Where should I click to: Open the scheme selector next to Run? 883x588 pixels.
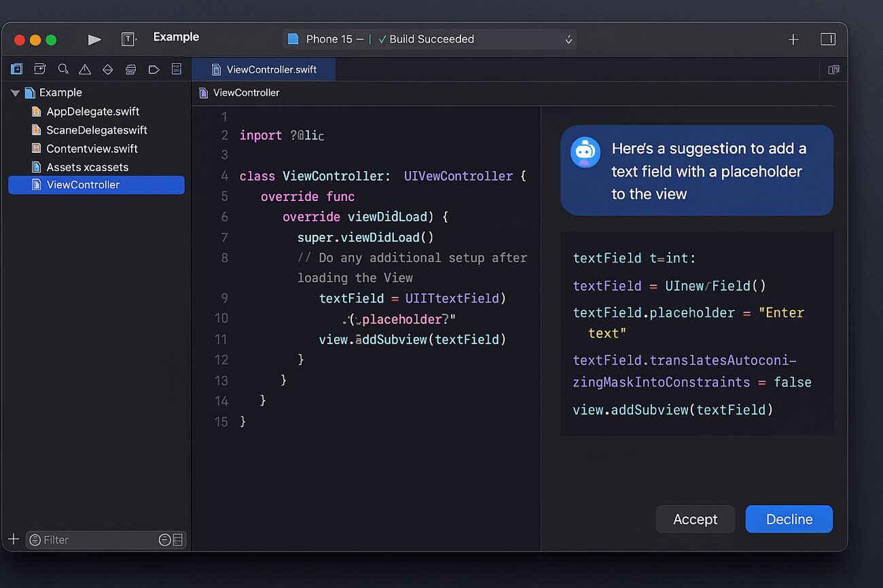click(x=128, y=39)
